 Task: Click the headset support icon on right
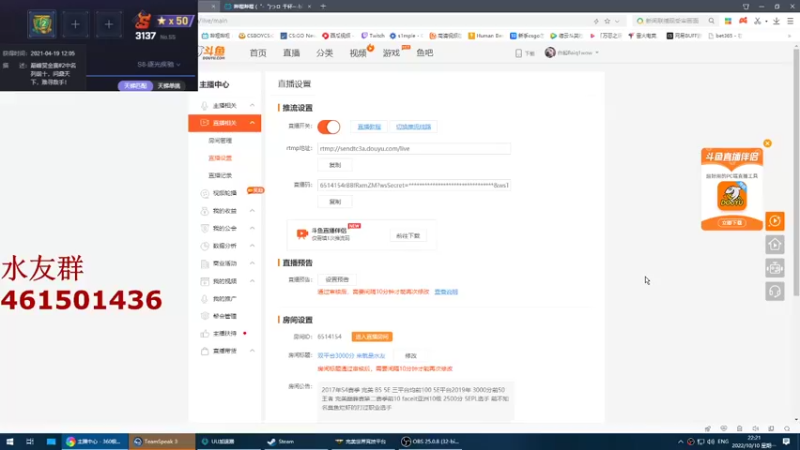(774, 291)
